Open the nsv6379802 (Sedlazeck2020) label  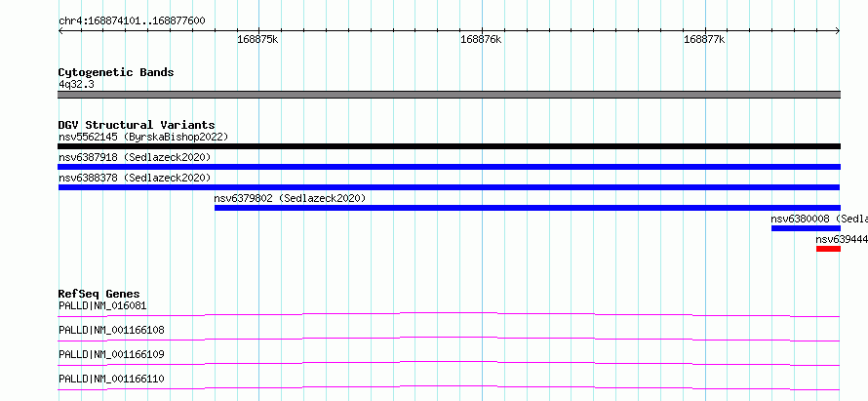(290, 198)
